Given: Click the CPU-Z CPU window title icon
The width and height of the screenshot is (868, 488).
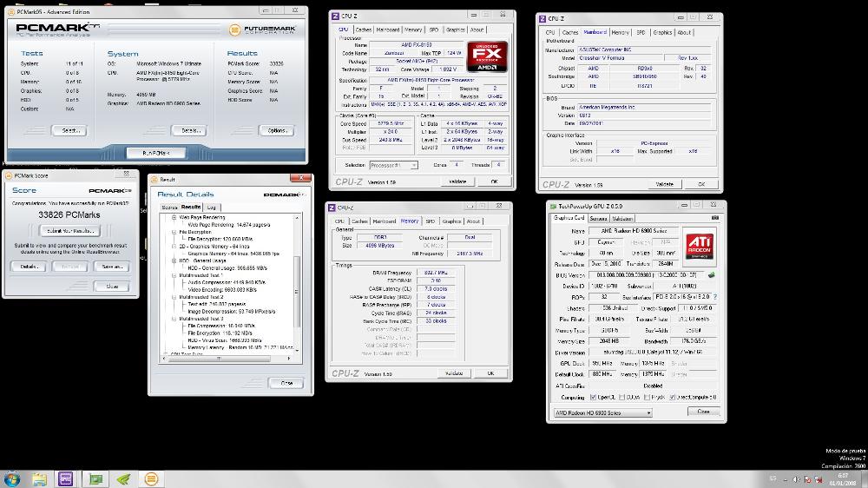Looking at the screenshot, I should (335, 16).
